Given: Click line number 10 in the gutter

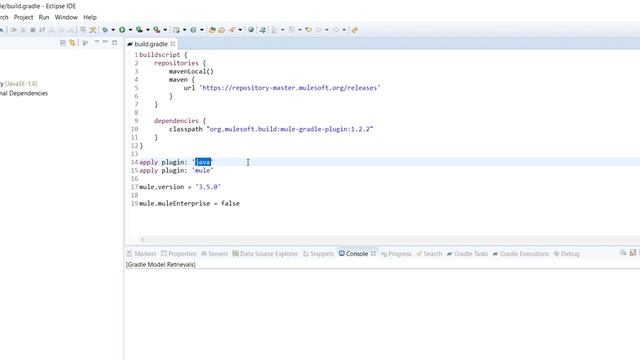Looking at the screenshot, I should click(135, 129).
